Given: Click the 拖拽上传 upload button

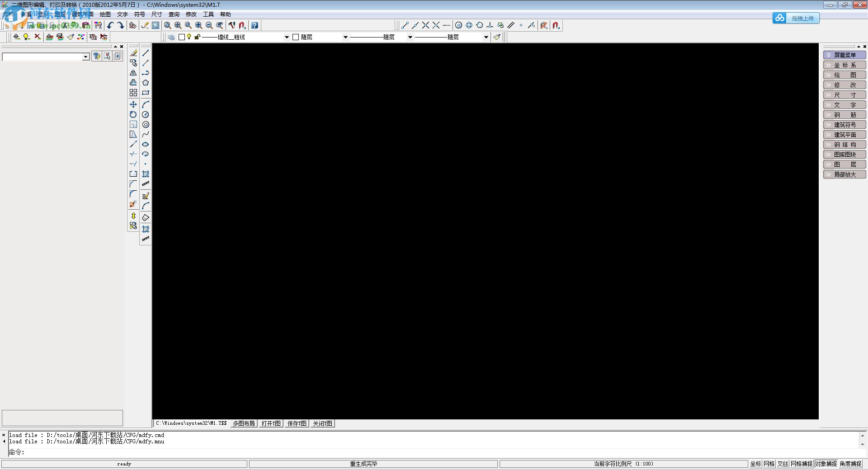Looking at the screenshot, I should click(x=796, y=18).
